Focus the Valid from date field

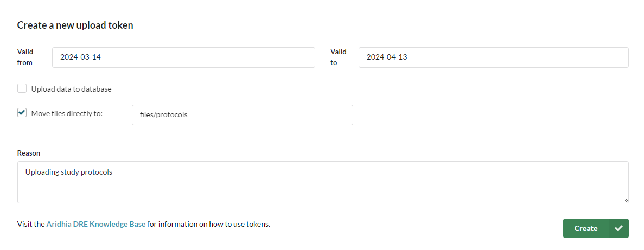click(x=183, y=57)
